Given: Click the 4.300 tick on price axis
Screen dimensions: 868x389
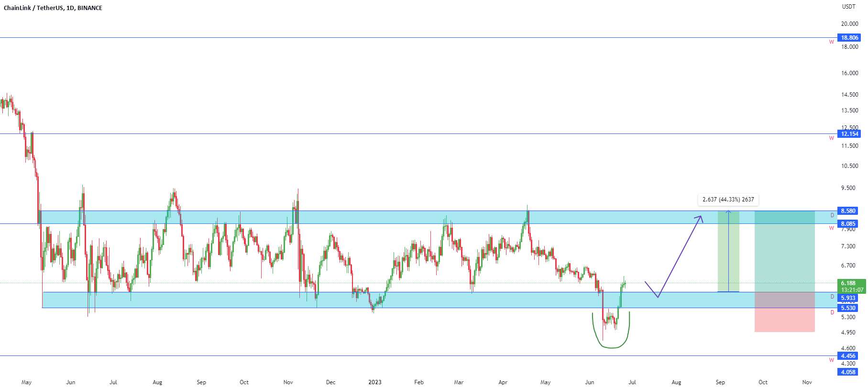Looking at the screenshot, I should click(x=848, y=364).
